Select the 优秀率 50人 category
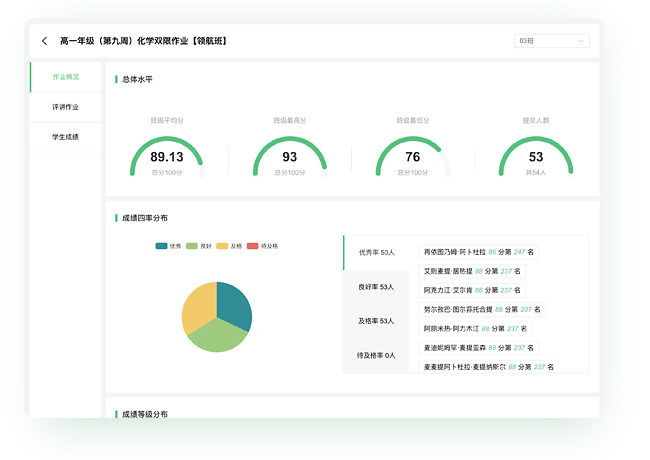Screen dimensions: 650x460 tap(376, 253)
